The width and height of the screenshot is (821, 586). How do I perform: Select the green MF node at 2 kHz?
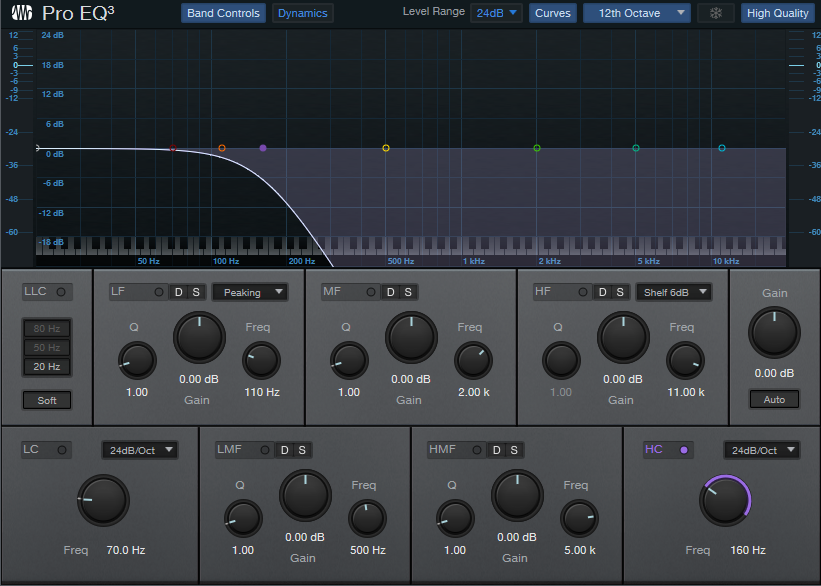(537, 148)
